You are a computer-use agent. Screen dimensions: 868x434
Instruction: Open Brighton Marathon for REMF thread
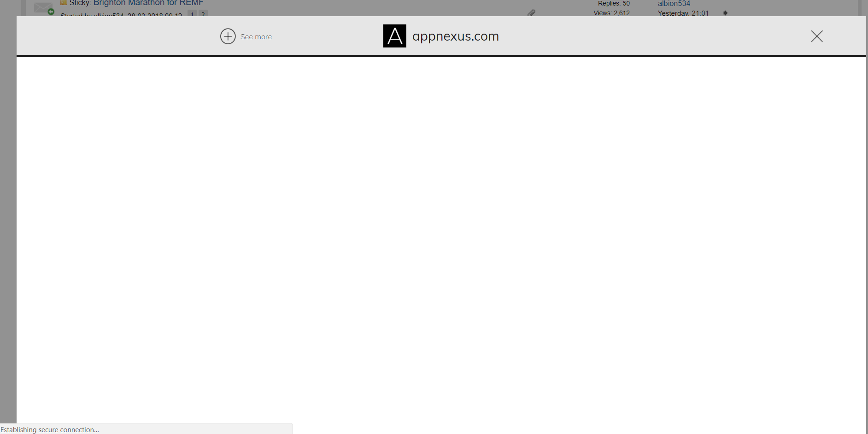(148, 3)
